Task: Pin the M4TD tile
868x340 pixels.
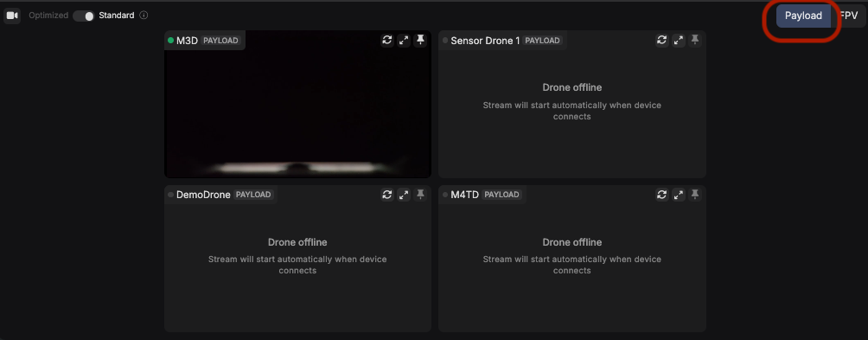Action: click(x=695, y=195)
